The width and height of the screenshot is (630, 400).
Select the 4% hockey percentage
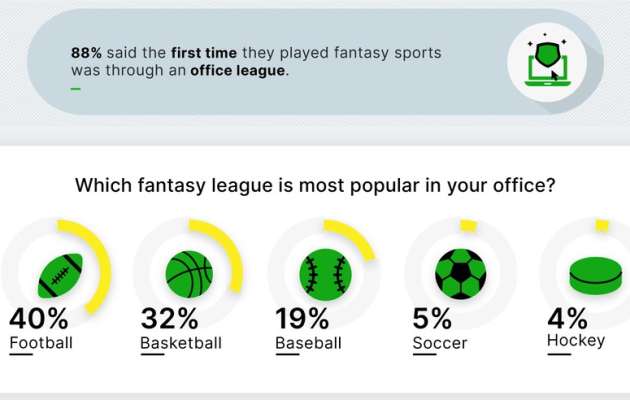coord(567,320)
